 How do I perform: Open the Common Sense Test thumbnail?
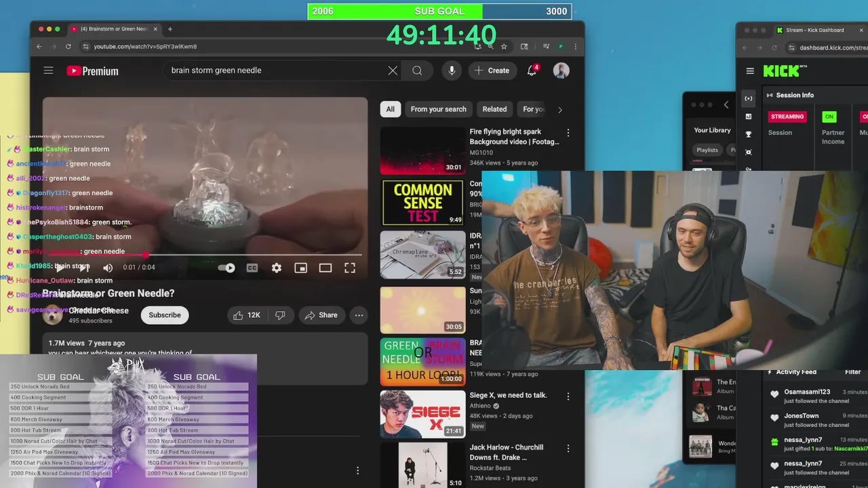pos(422,202)
